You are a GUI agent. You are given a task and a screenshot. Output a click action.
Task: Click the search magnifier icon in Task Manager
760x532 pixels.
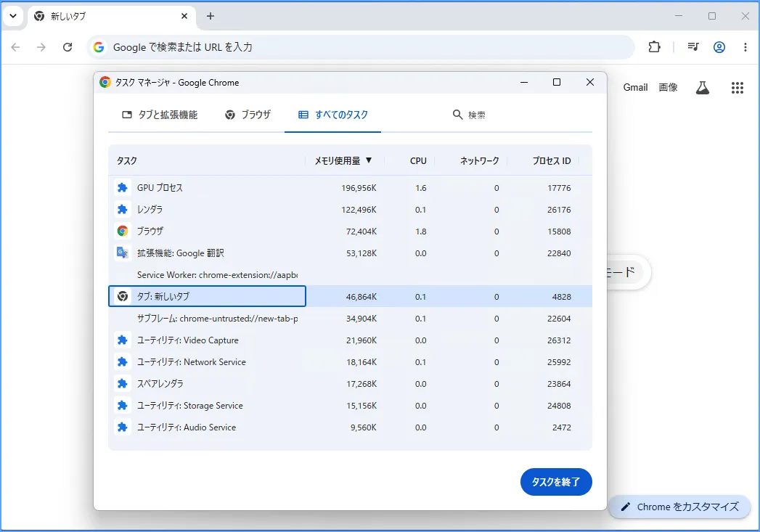point(457,115)
